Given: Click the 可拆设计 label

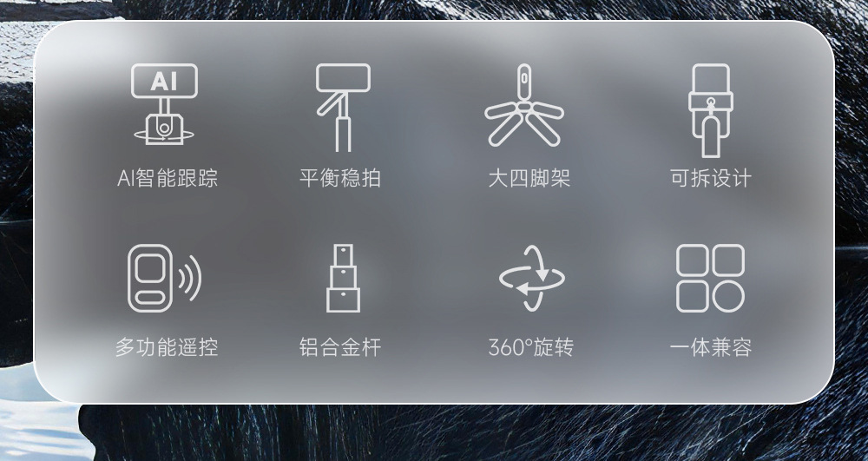Looking at the screenshot, I should tap(711, 178).
